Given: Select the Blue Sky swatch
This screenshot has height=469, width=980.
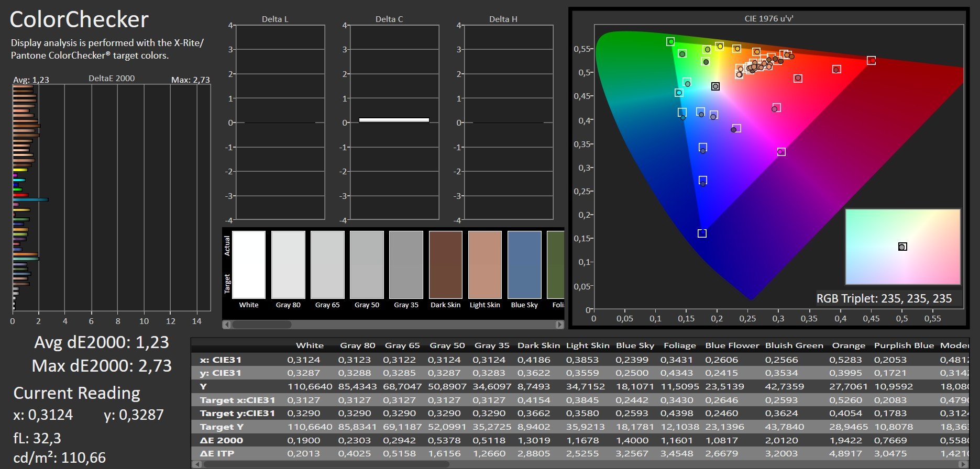Looking at the screenshot, I should pyautogui.click(x=524, y=265).
